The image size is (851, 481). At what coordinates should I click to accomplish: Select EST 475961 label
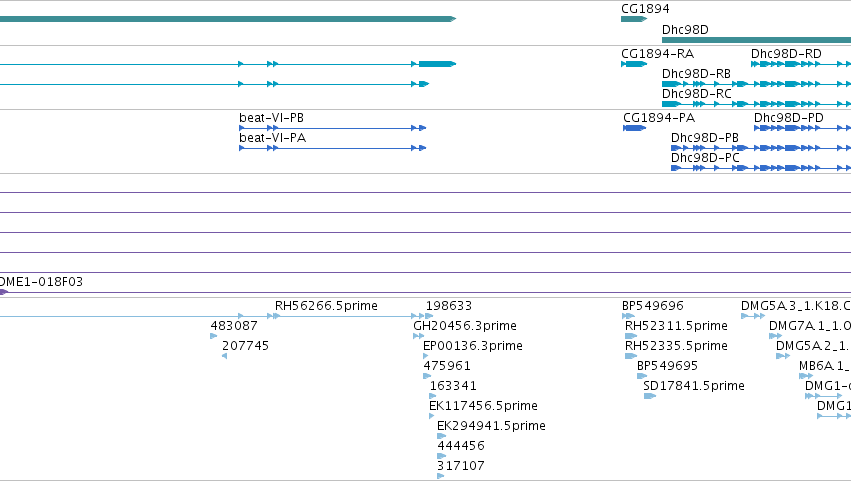tap(447, 366)
